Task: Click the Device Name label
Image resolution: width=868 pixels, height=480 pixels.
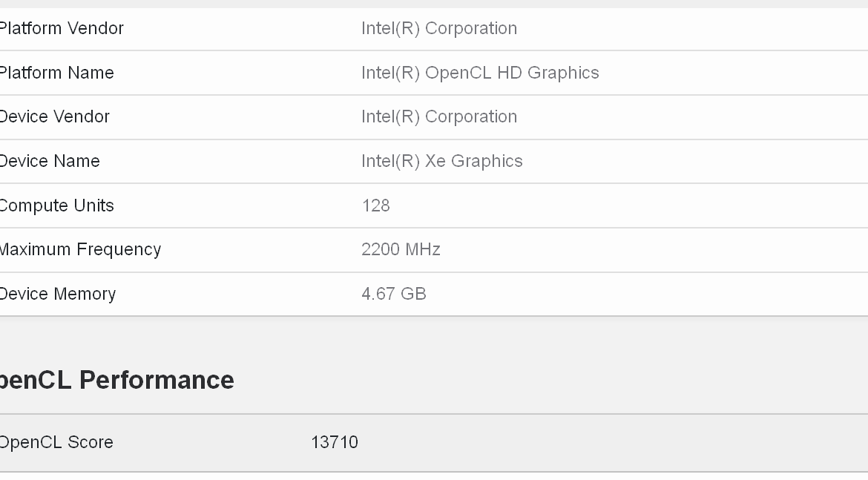Action: 49,161
